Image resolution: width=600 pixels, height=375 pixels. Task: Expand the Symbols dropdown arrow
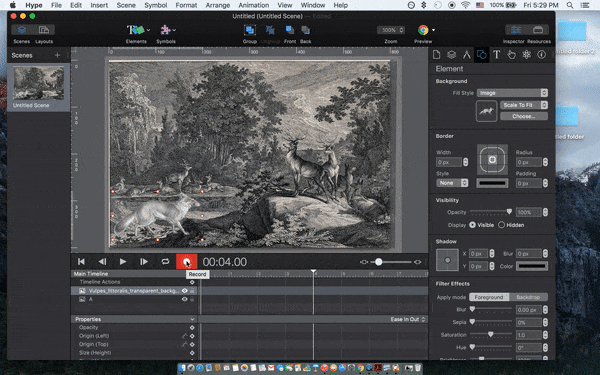pyautogui.click(x=174, y=30)
